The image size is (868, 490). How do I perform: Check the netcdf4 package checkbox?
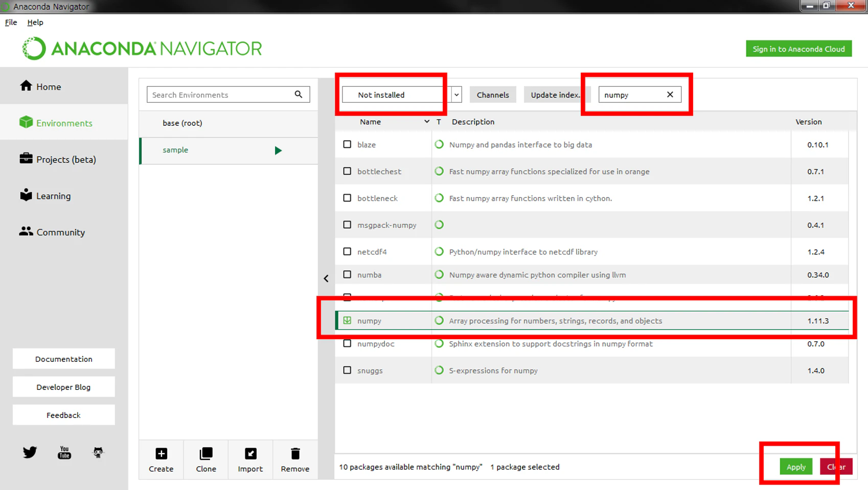(x=347, y=252)
